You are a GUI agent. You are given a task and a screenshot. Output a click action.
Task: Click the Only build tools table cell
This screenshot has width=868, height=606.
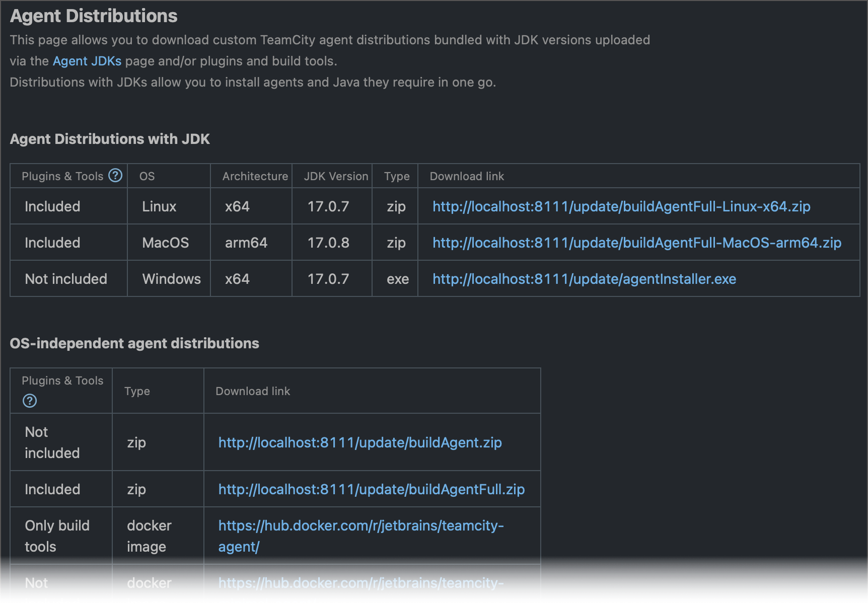point(57,536)
